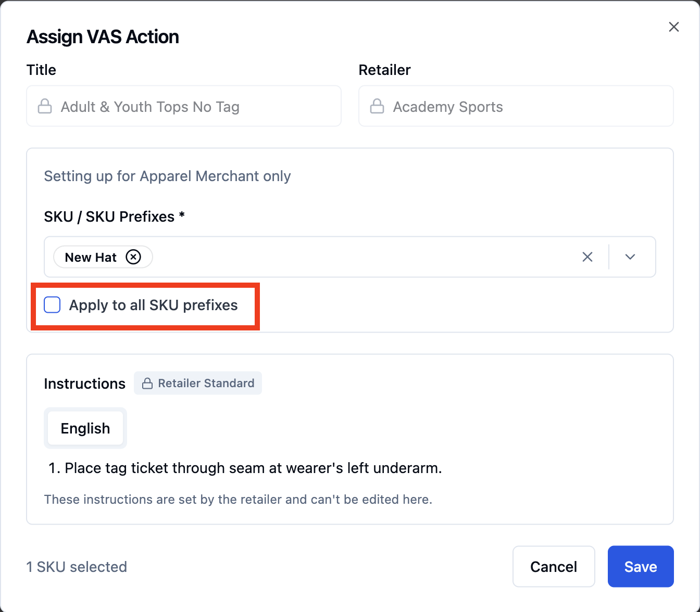Viewport: 700px width, 612px height.
Task: Remove the New Hat SKU tag
Action: tap(133, 257)
